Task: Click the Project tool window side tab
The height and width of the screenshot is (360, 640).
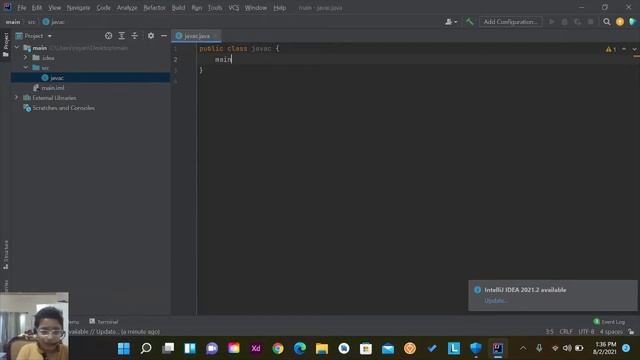Action: click(x=6, y=45)
